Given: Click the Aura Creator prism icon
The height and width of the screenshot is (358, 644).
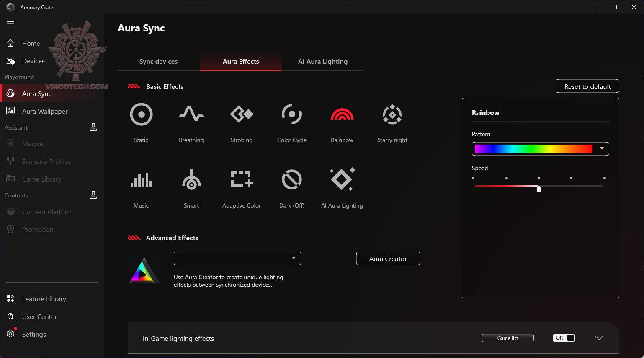Looking at the screenshot, I should [144, 270].
